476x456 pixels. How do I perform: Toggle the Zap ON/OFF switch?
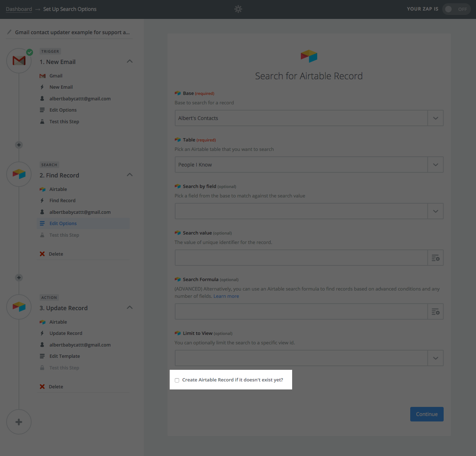point(456,9)
